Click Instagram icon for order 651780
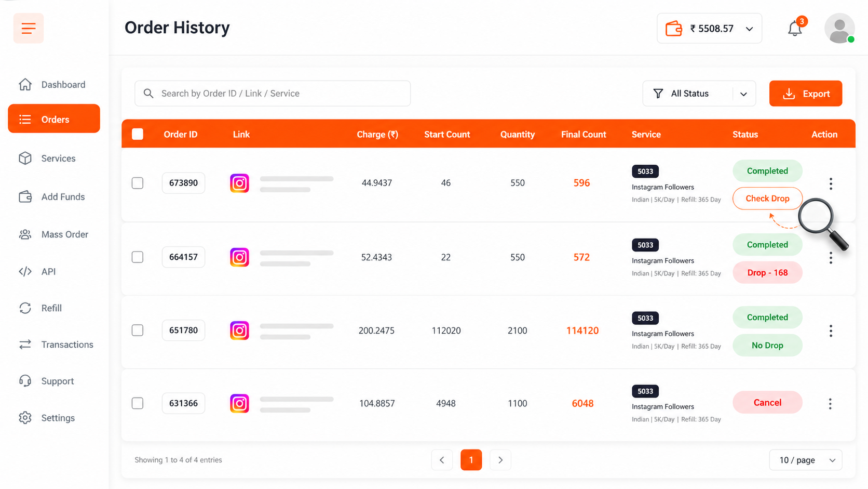The height and width of the screenshot is (489, 868). pyautogui.click(x=239, y=331)
